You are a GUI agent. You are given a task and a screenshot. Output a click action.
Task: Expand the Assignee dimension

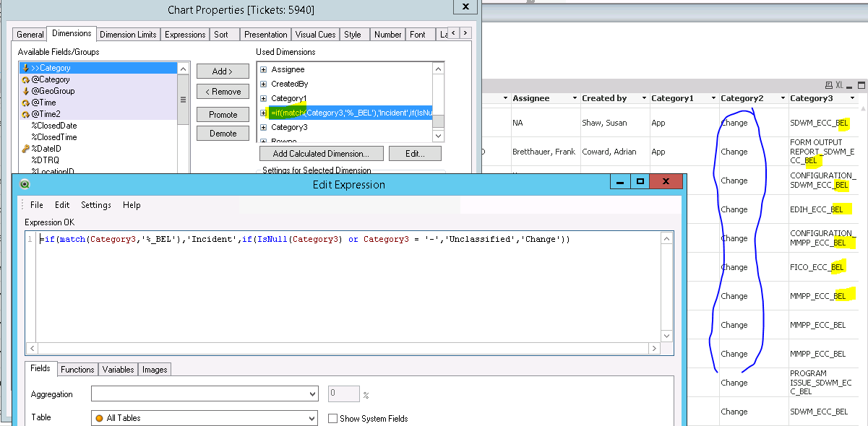[264, 69]
